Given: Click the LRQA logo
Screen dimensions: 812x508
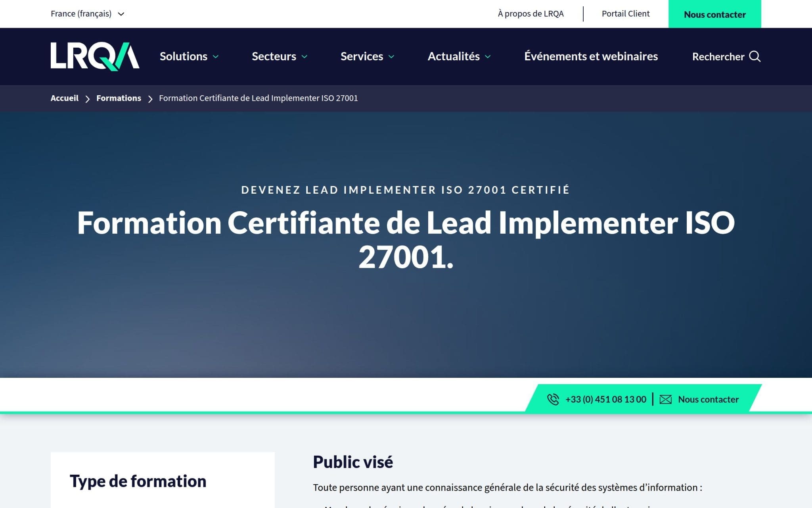Looking at the screenshot, I should pyautogui.click(x=95, y=56).
